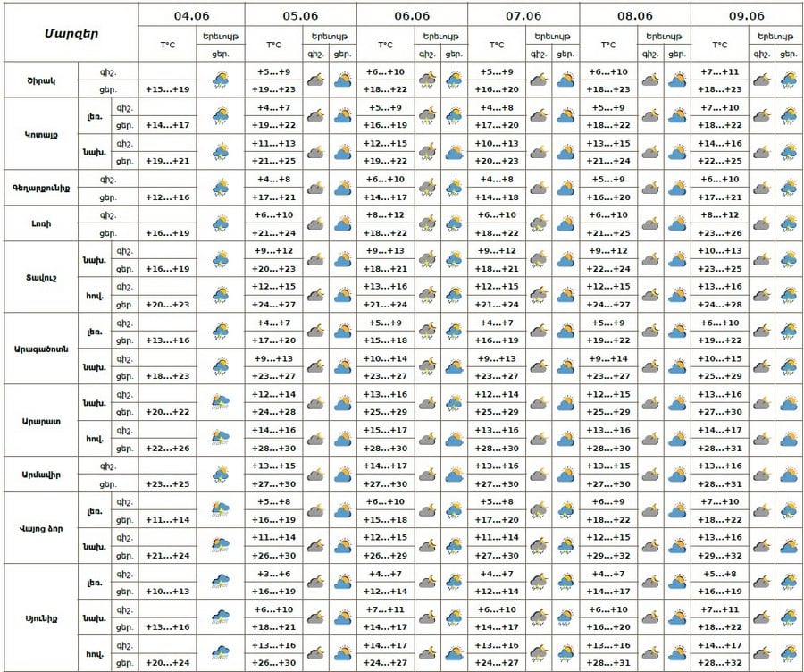Click Շիրակ daytime rain icon for 09.06
Screen dimensions: 804x672
click(x=788, y=80)
